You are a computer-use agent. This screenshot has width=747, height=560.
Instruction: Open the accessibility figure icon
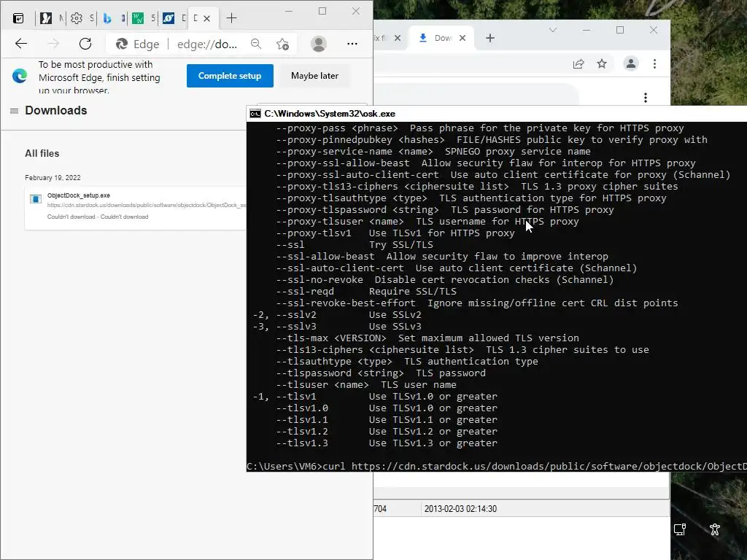[715, 529]
